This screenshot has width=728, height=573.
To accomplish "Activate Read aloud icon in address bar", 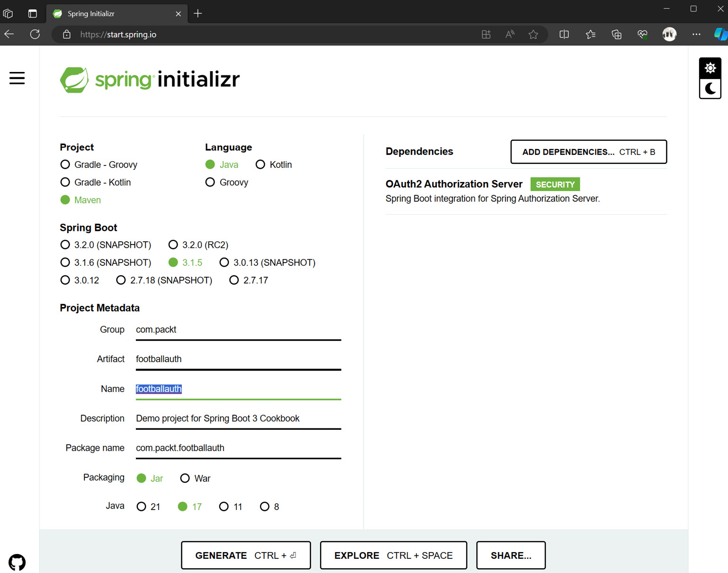I will click(510, 34).
